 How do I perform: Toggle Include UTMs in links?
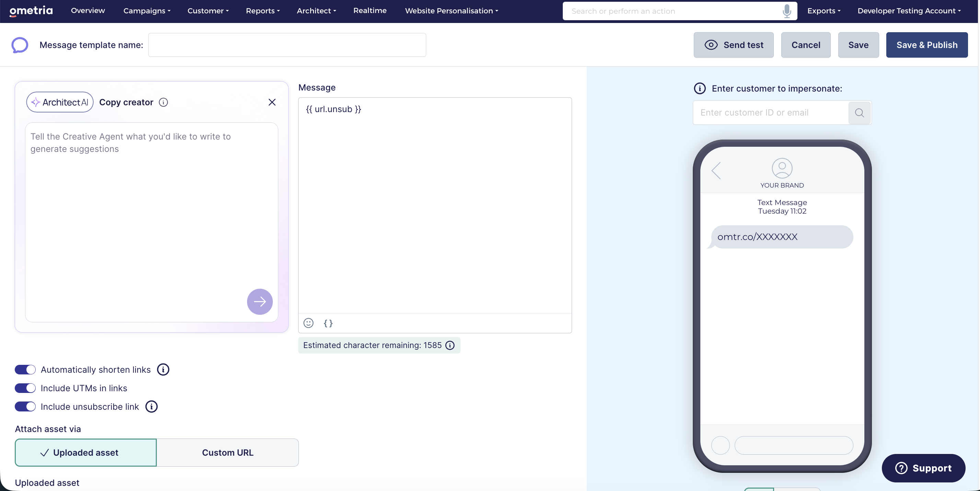pyautogui.click(x=25, y=388)
